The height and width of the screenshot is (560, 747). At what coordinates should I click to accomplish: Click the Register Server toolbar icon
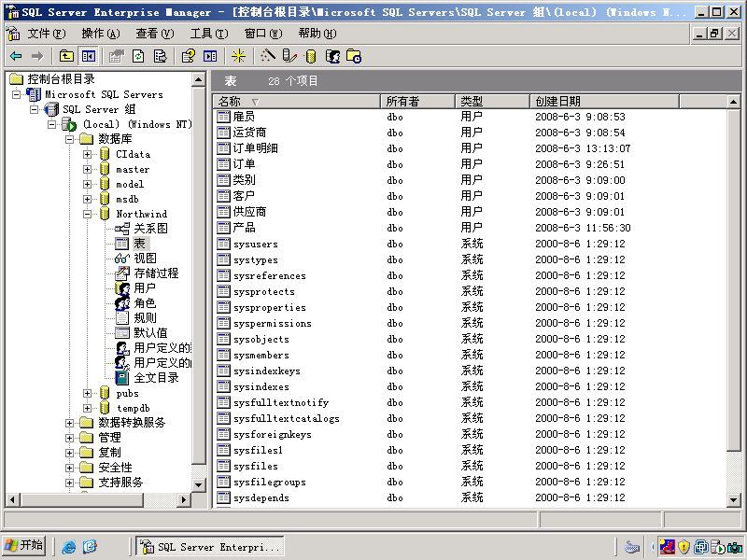(x=289, y=56)
